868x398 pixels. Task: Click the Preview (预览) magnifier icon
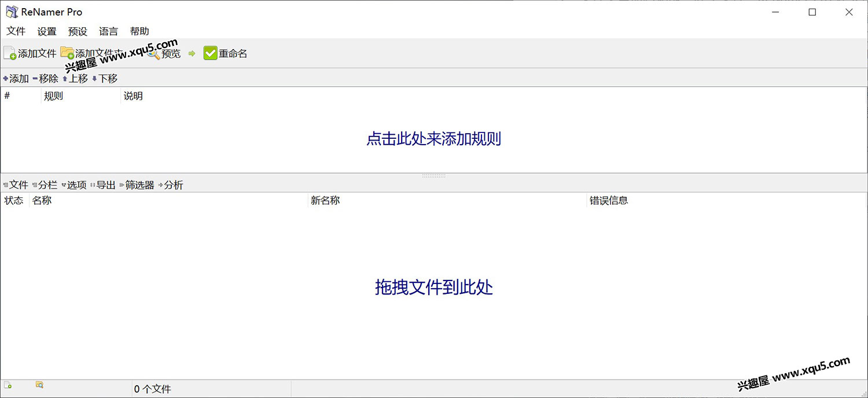tap(153, 54)
